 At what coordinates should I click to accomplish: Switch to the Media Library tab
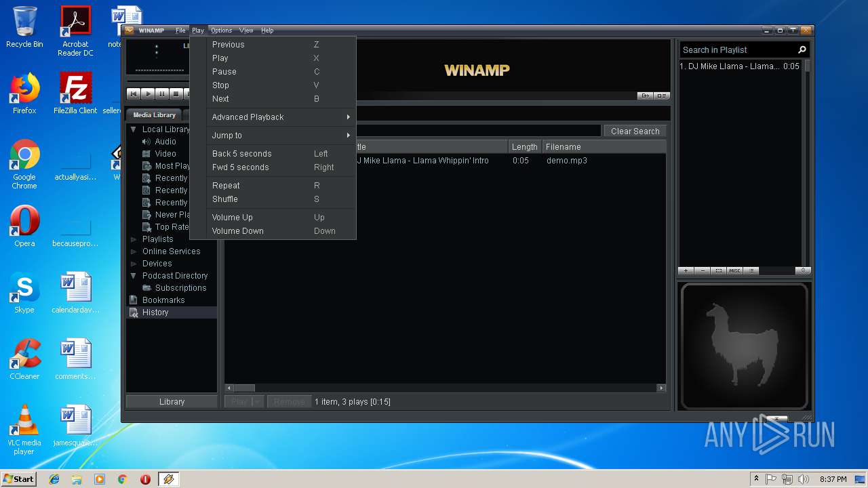[x=154, y=115]
